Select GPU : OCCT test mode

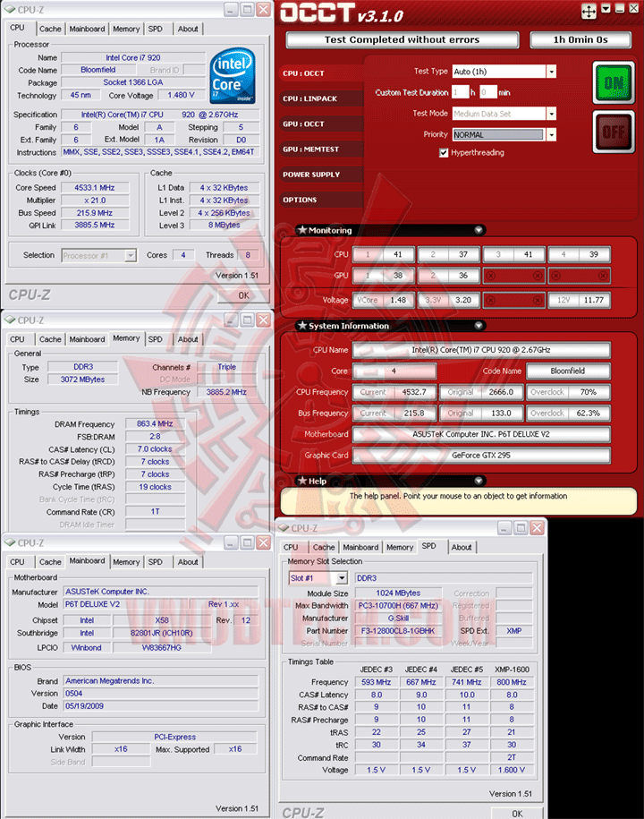(321, 124)
